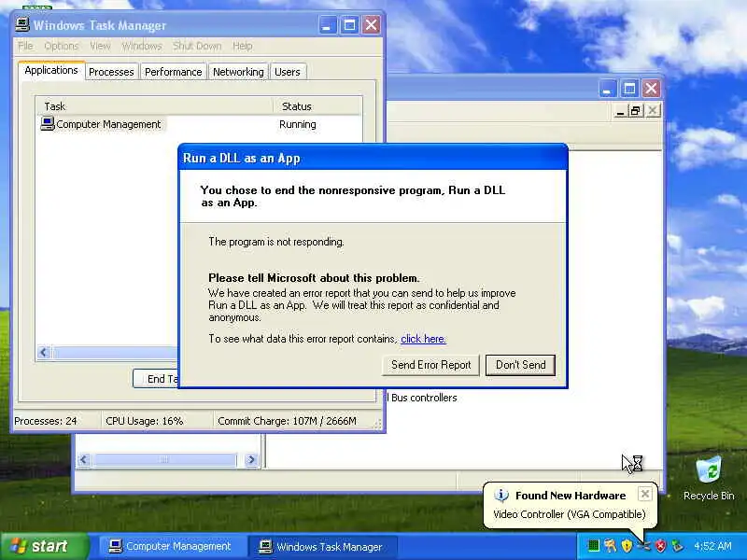
Task: Click the End Task button
Action: click(156, 379)
